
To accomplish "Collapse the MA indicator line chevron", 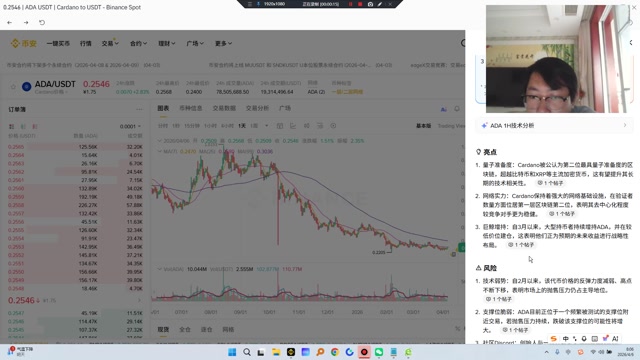I will (x=160, y=151).
